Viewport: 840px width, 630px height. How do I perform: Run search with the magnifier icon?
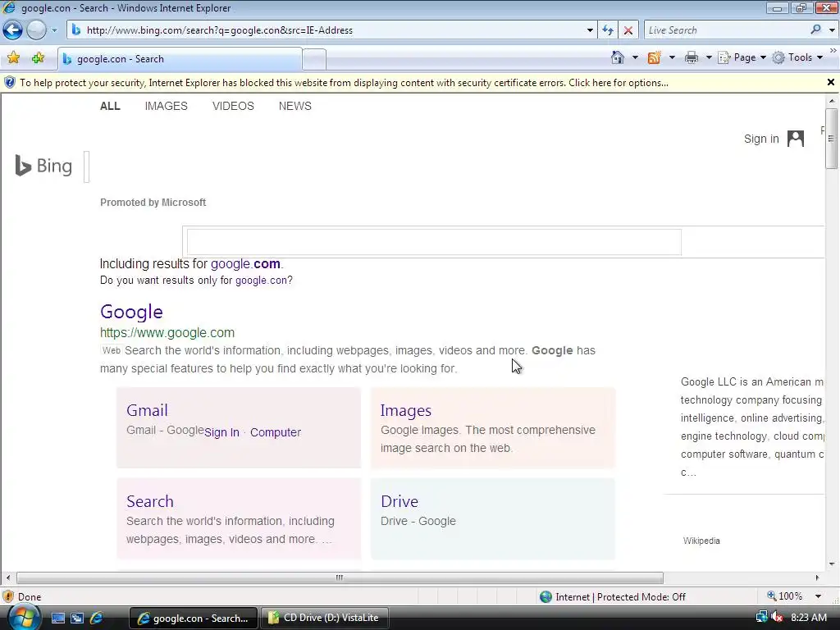coord(815,30)
